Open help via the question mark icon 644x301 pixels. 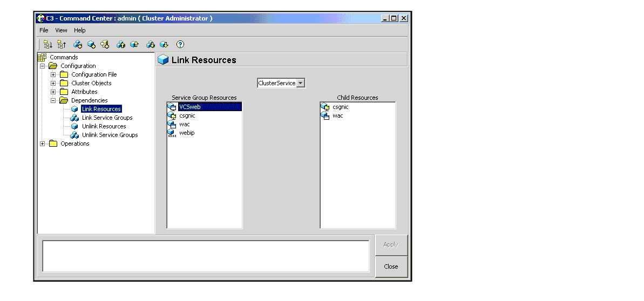pyautogui.click(x=180, y=45)
